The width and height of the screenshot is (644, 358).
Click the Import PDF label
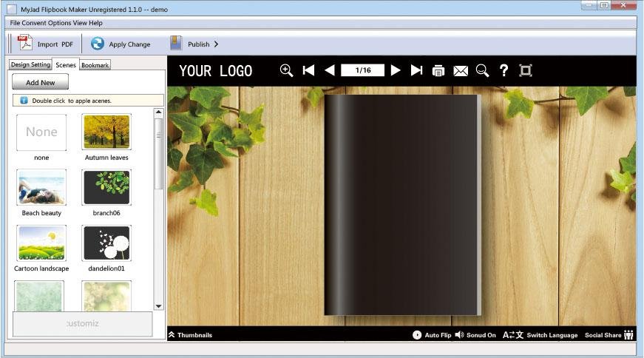point(55,44)
